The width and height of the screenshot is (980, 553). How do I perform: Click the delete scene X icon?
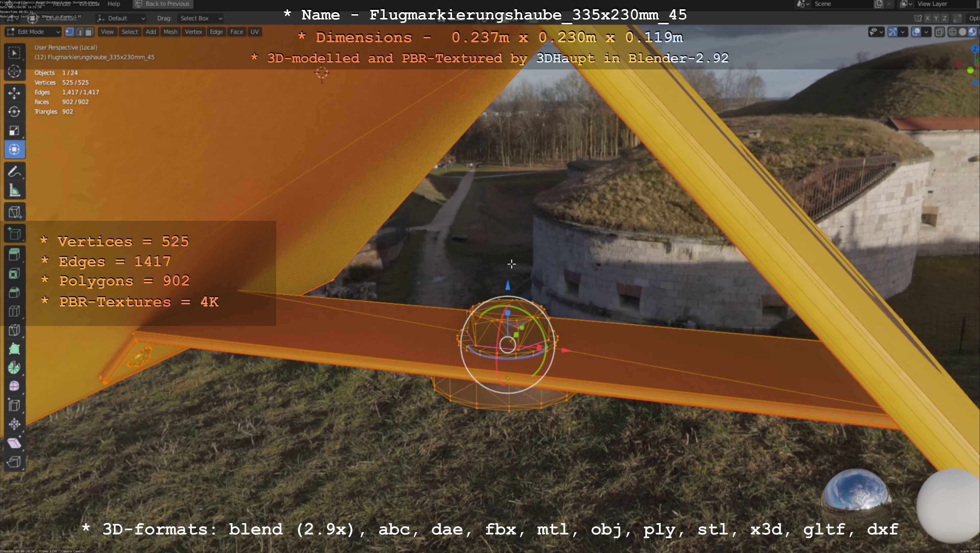(x=889, y=4)
